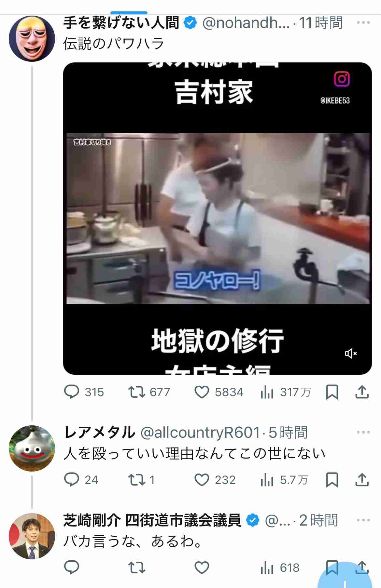This screenshot has width=381, height=588.
Task: Open more options for レアメタル reply
Action: [x=363, y=432]
